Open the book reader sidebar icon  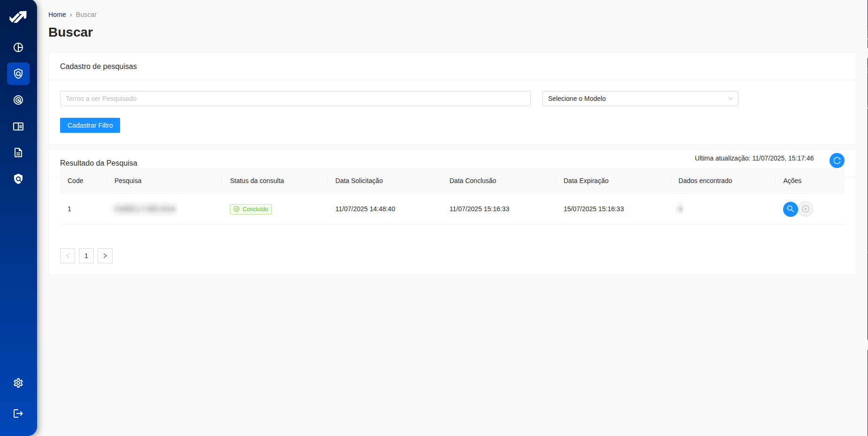(x=18, y=126)
